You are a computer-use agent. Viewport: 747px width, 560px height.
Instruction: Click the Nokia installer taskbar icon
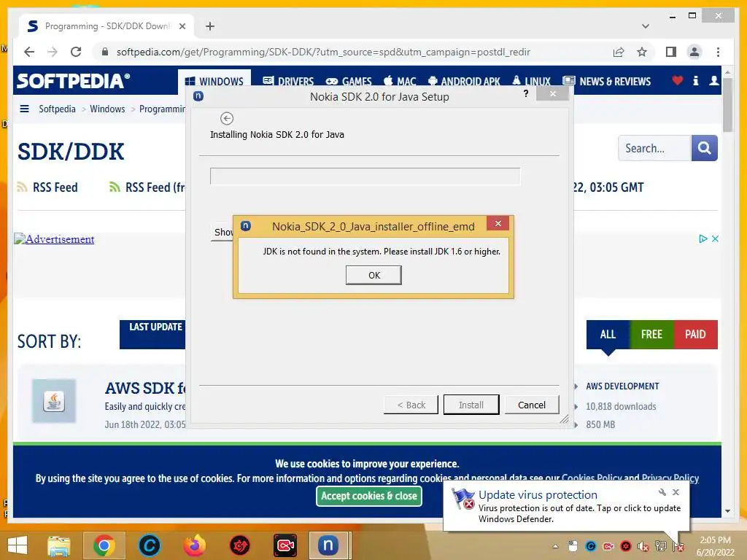click(329, 545)
